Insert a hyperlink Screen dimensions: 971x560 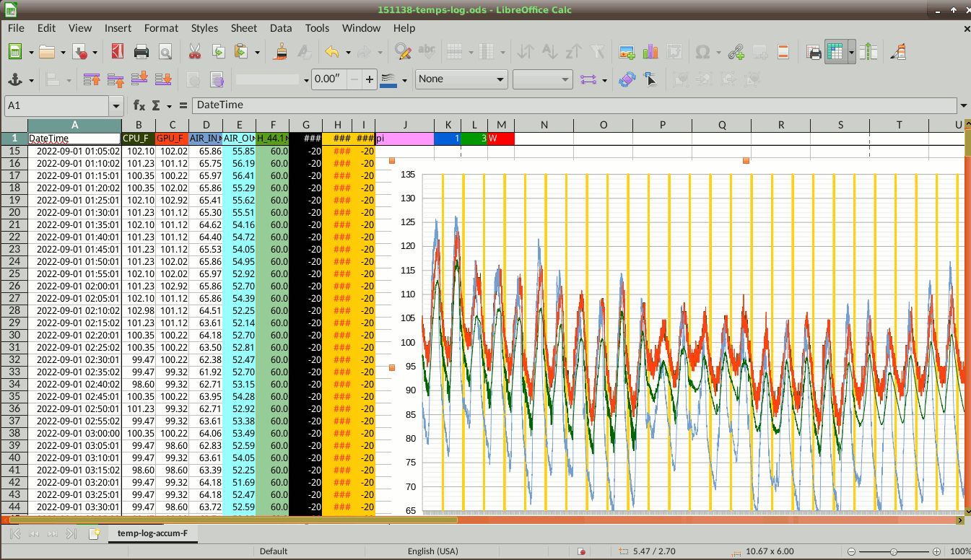[x=736, y=52]
